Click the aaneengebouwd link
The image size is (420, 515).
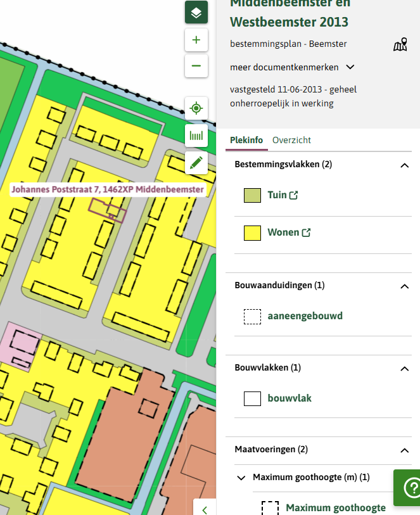click(305, 316)
